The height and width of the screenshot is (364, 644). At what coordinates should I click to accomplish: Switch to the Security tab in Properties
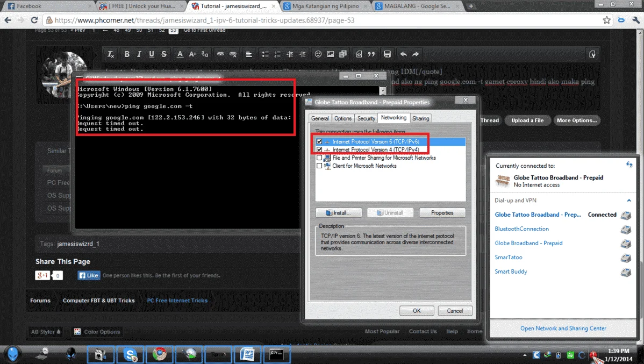(x=367, y=118)
